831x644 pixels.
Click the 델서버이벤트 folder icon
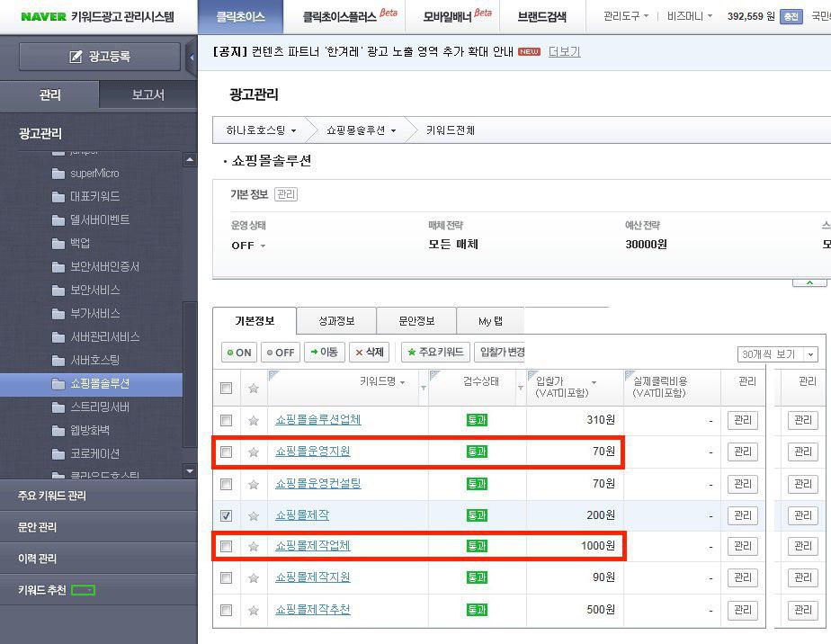point(58,220)
